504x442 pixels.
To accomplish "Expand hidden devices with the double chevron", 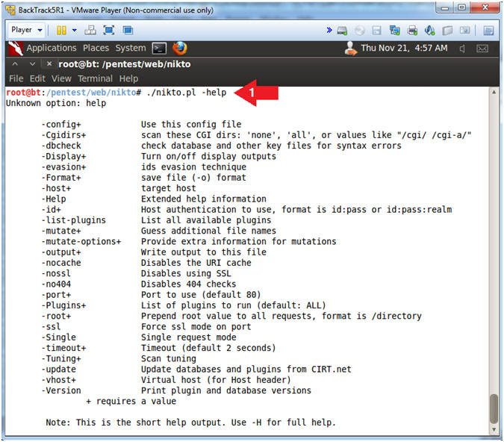I will 329,30.
